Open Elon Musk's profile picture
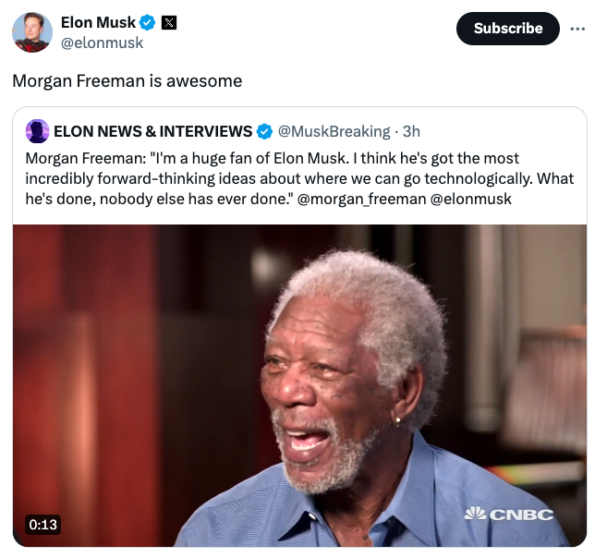Image resolution: width=595 pixels, height=558 pixels. [x=32, y=32]
